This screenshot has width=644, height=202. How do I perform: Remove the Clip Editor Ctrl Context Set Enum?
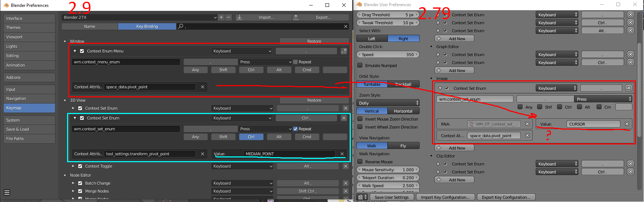click(631, 172)
